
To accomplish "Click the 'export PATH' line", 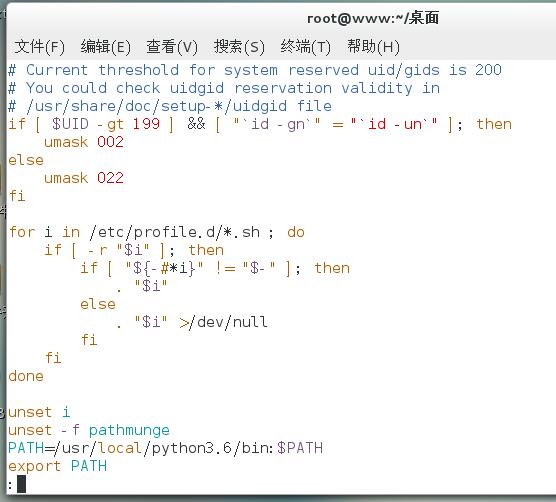I will point(57,466).
